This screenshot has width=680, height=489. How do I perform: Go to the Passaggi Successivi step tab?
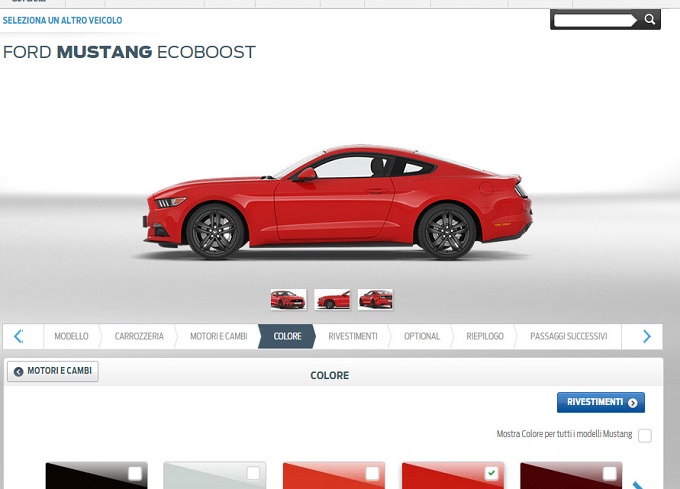click(569, 336)
